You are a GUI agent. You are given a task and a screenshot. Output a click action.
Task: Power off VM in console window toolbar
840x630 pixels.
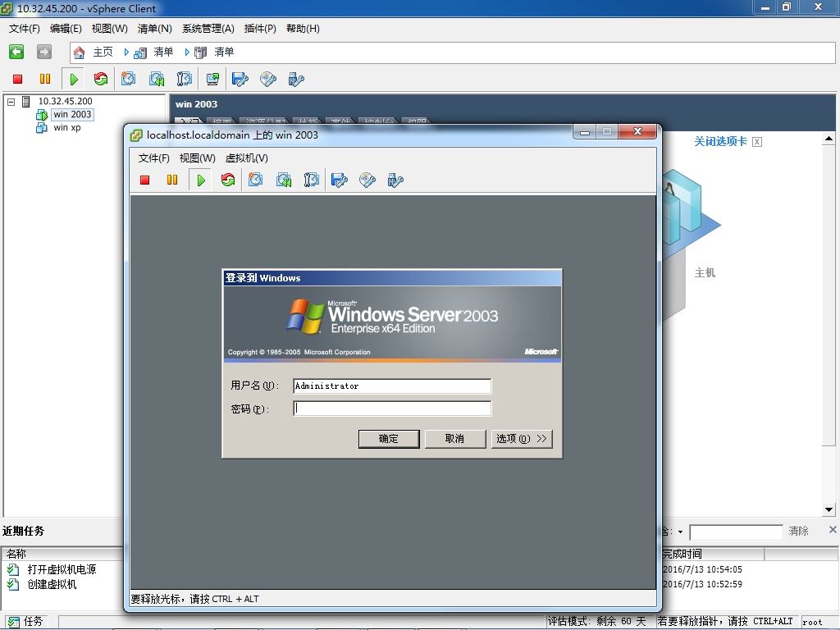click(144, 180)
